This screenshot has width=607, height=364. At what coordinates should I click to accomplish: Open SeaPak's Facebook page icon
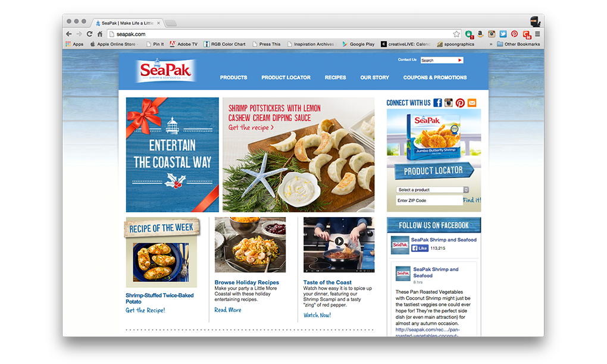click(x=437, y=103)
